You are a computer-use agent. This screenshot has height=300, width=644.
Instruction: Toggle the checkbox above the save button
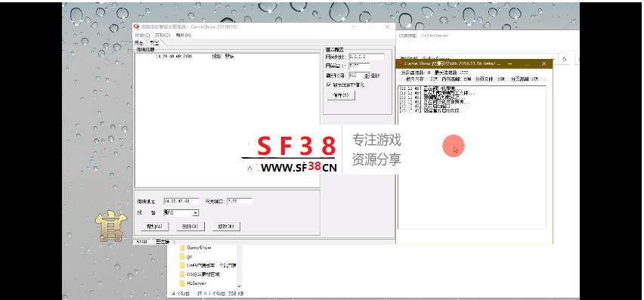pos(328,85)
